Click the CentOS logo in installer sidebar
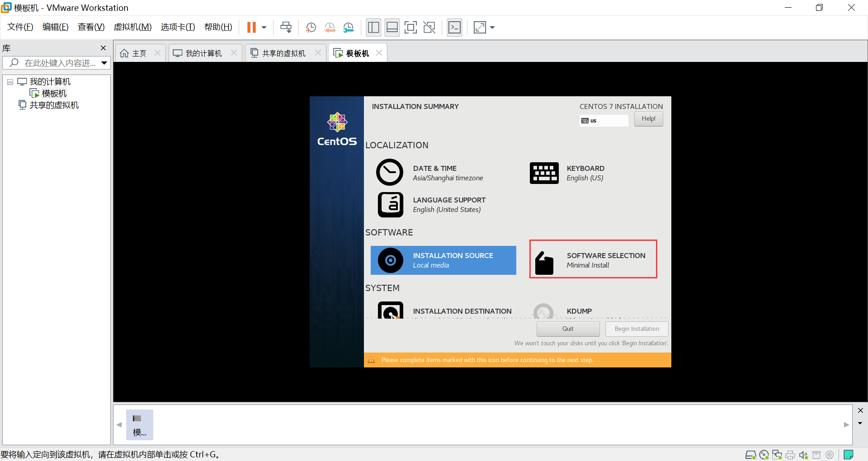The image size is (868, 461). coord(337,129)
